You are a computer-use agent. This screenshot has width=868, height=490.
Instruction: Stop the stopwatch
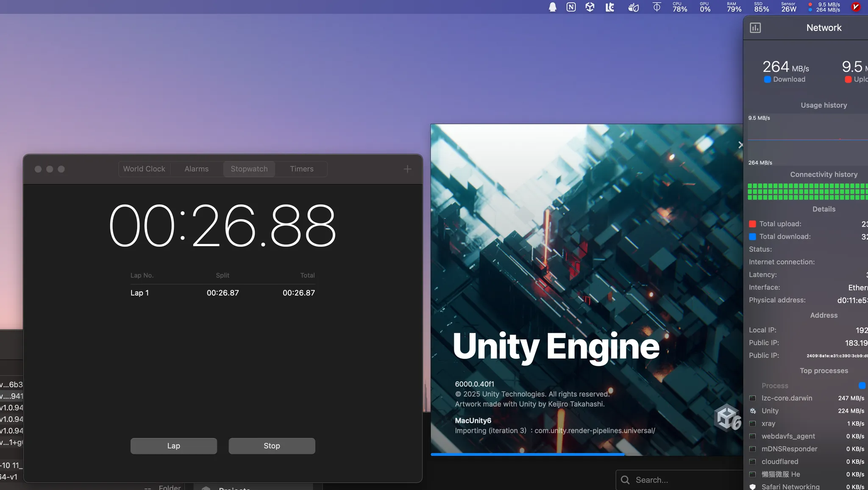(272, 446)
